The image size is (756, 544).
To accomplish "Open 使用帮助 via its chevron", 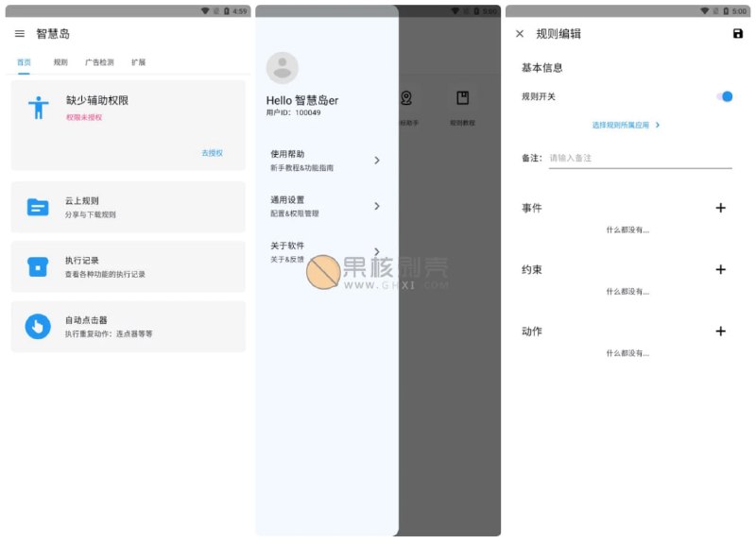I will [378, 161].
